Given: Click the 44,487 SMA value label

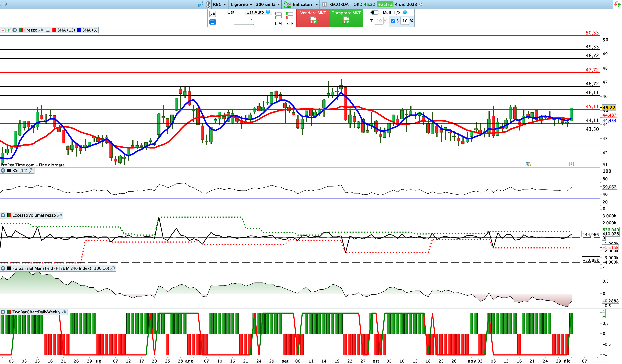Looking at the screenshot, I should pos(609,115).
